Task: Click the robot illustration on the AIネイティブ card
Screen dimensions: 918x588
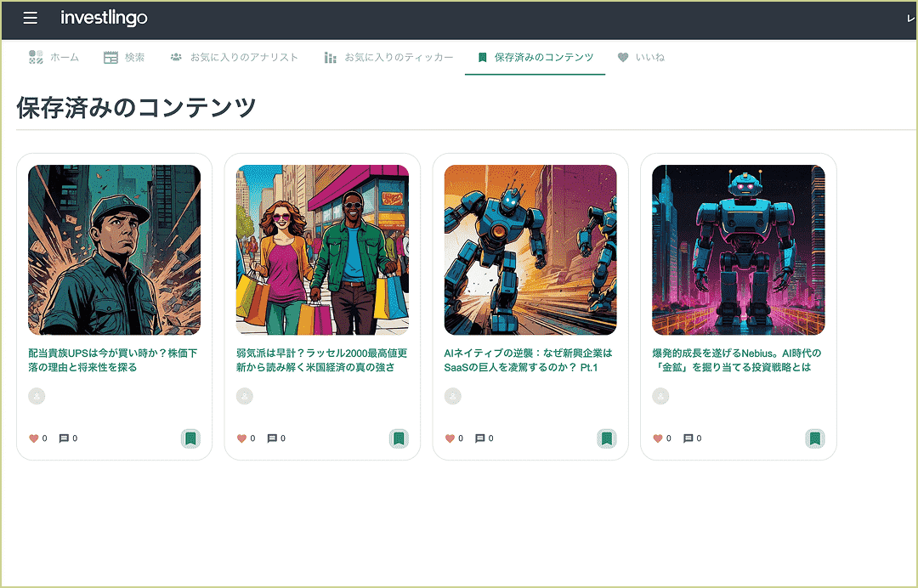Action: pos(530,249)
